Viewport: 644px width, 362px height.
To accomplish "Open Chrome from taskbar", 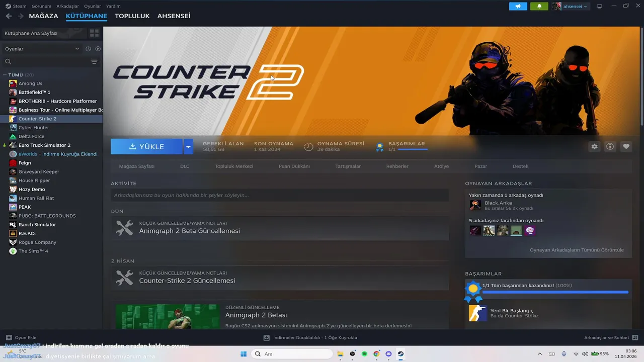I will pyautogui.click(x=376, y=354).
